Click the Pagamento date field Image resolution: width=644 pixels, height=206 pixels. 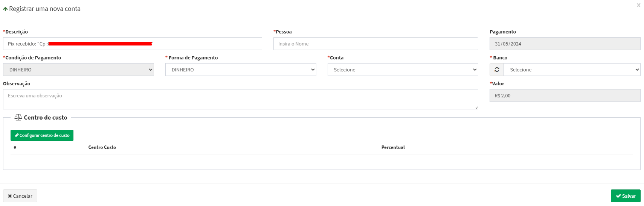point(565,44)
